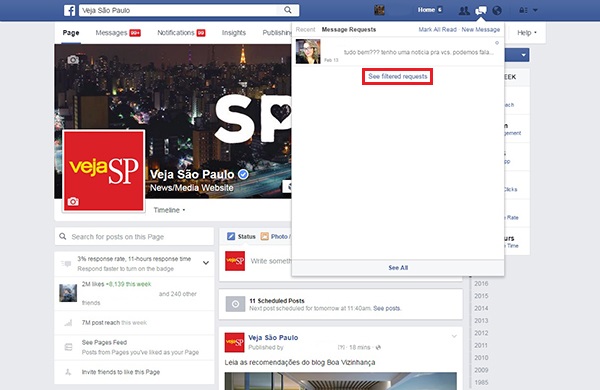The width and height of the screenshot is (600, 390).
Task: Jump to 2012 in timeline
Action: (481, 333)
